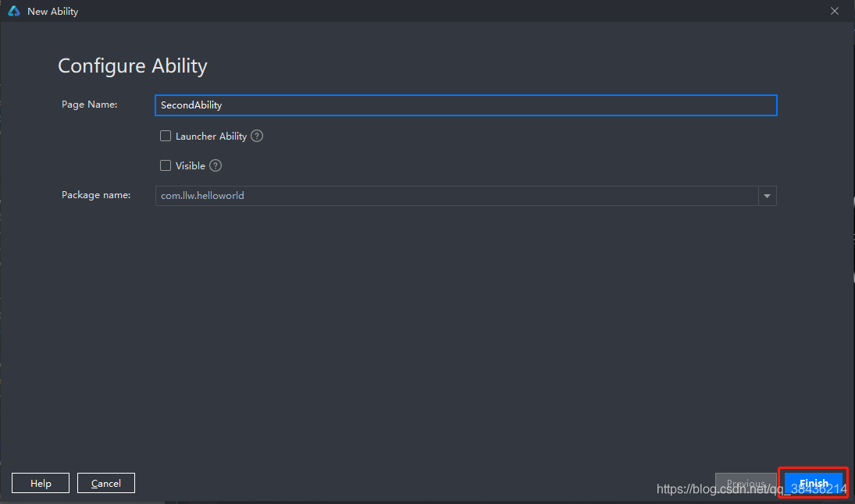Open help tooltip beside Launcher Ability
The width and height of the screenshot is (855, 504).
[x=257, y=136]
